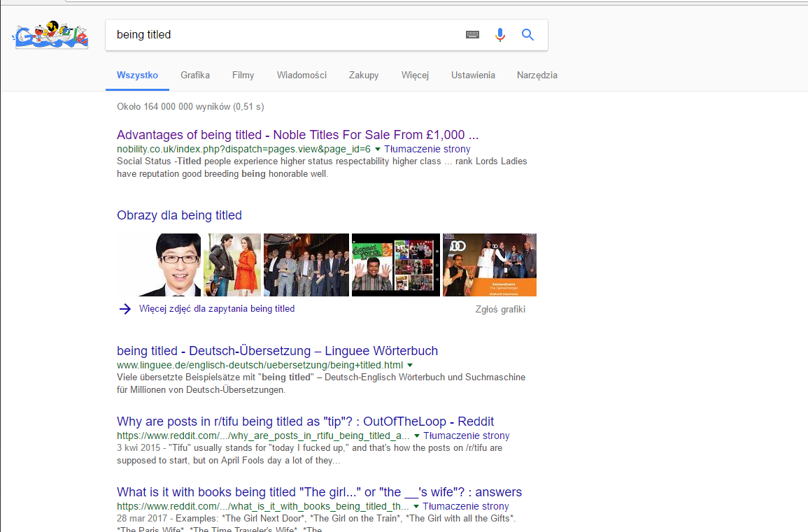
Task: Open Advantages of being titled result
Action: tap(298, 135)
